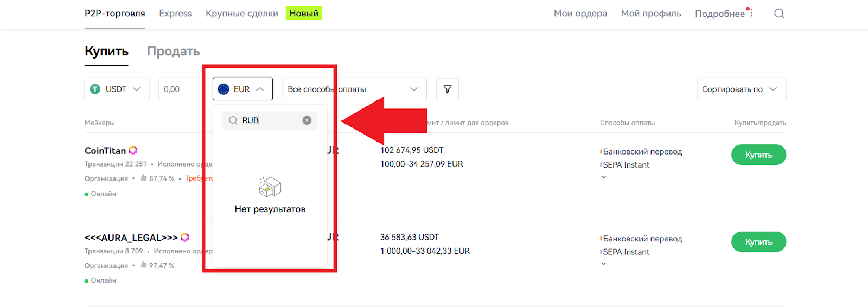Collapse the EUR currency dropdown

tap(242, 89)
